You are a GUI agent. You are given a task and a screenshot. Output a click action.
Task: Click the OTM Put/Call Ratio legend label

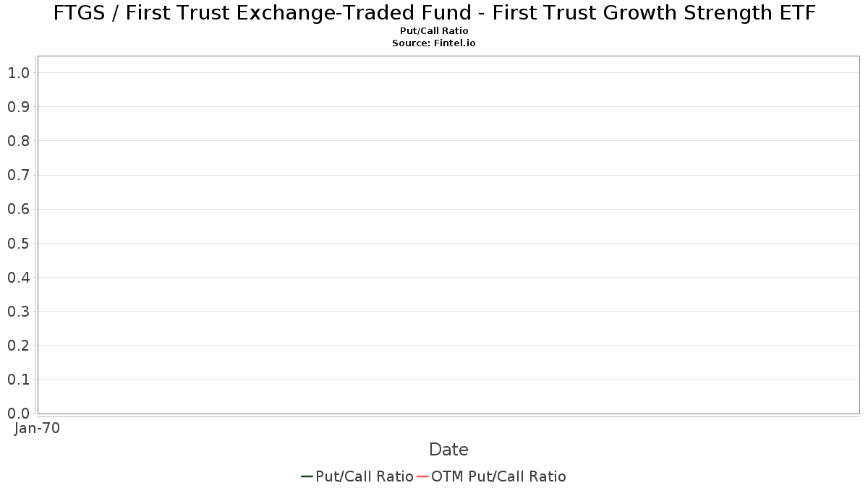point(498,476)
